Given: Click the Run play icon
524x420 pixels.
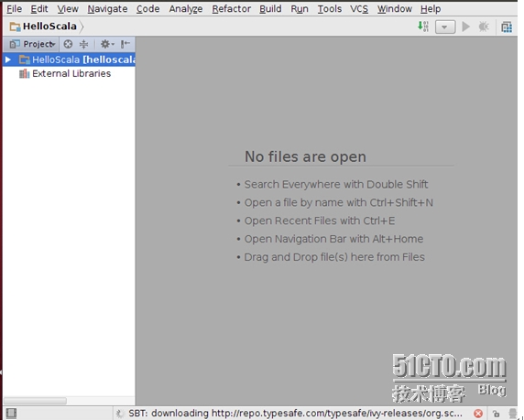Looking at the screenshot, I should (x=466, y=27).
